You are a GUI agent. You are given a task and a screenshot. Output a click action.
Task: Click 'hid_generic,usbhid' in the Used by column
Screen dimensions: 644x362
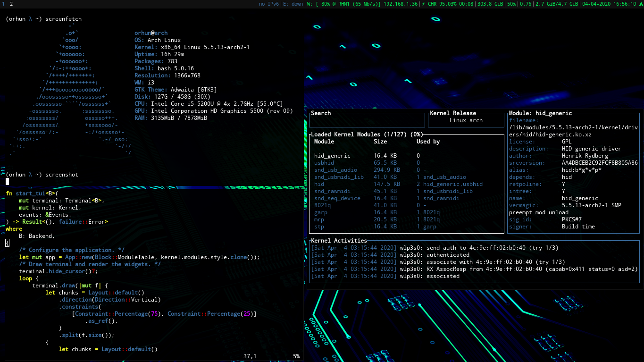point(452,184)
